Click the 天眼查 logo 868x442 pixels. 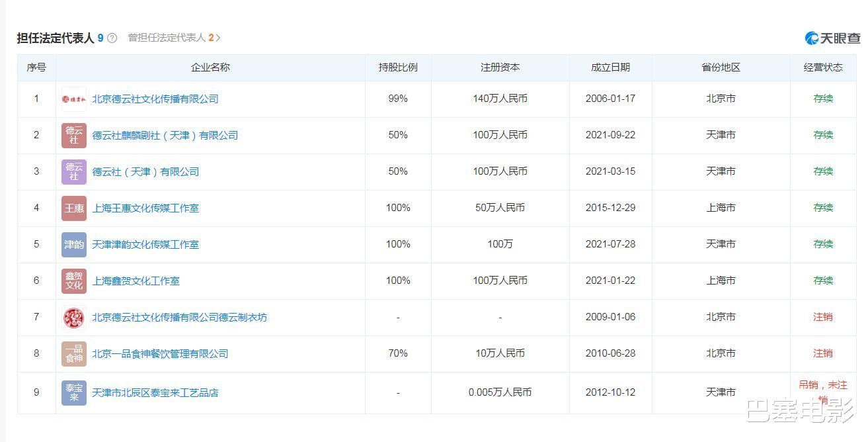(x=833, y=38)
